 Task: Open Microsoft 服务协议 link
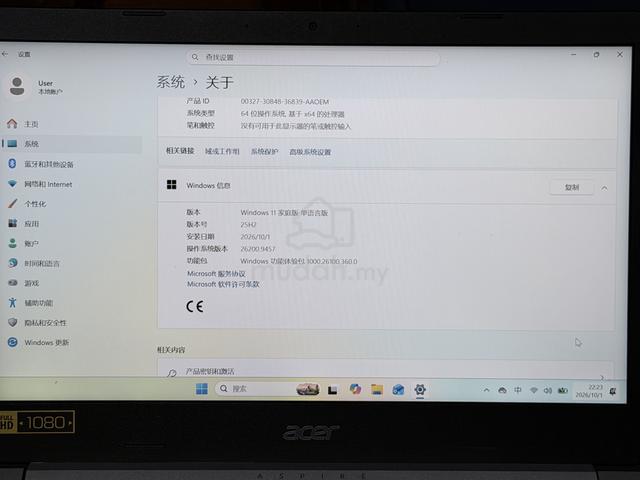tap(216, 273)
